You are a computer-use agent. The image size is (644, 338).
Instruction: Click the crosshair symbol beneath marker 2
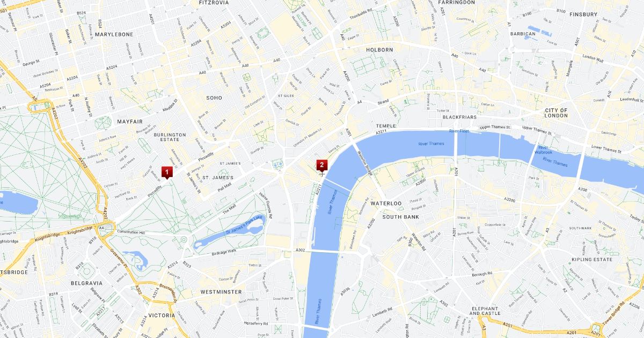click(321, 174)
